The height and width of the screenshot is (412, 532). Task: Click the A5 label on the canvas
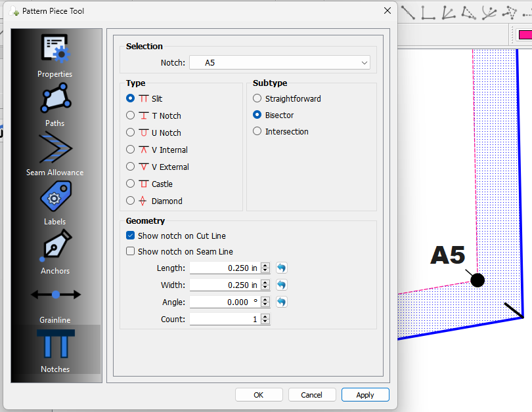pos(447,255)
